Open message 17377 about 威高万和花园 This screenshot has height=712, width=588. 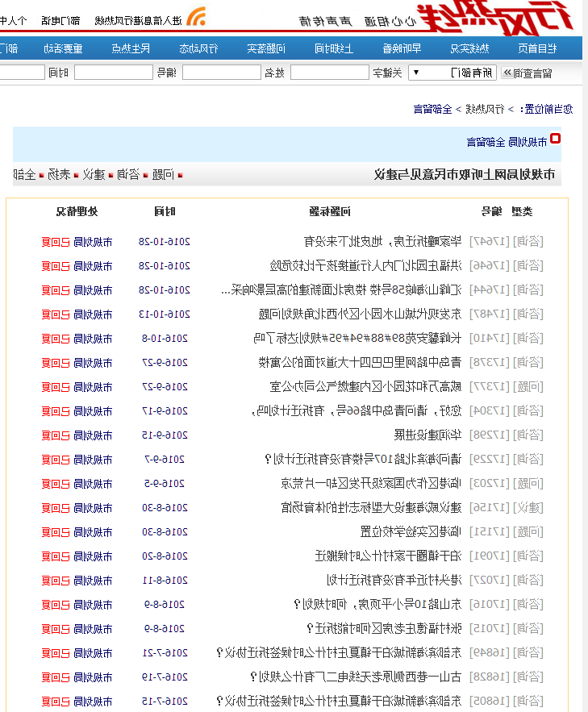[x=366, y=387]
